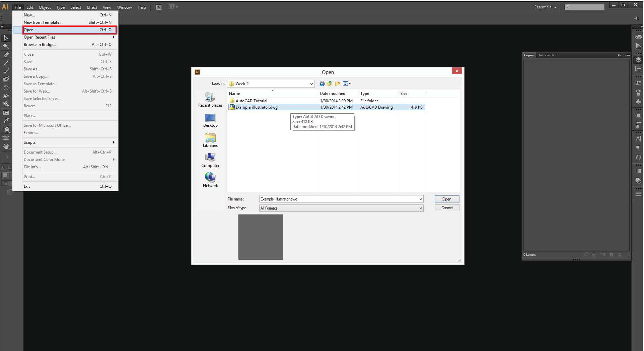This screenshot has height=351, width=644.
Task: Open the Stroke panel icon
Action: click(x=638, y=194)
